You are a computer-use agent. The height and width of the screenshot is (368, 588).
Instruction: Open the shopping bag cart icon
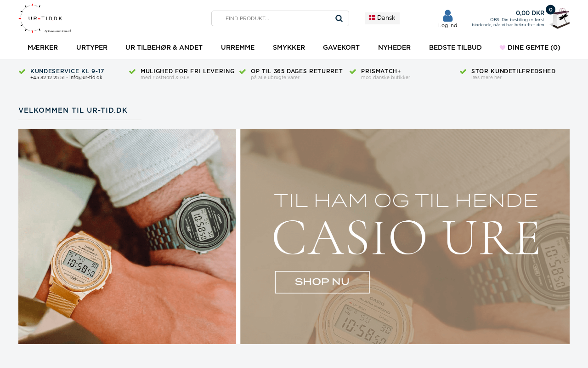[x=560, y=19]
